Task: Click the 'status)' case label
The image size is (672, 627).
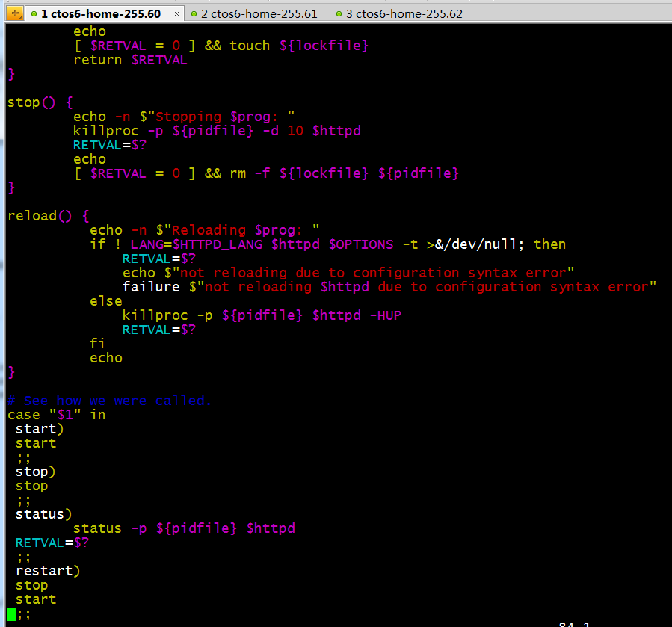Action: click(x=43, y=514)
